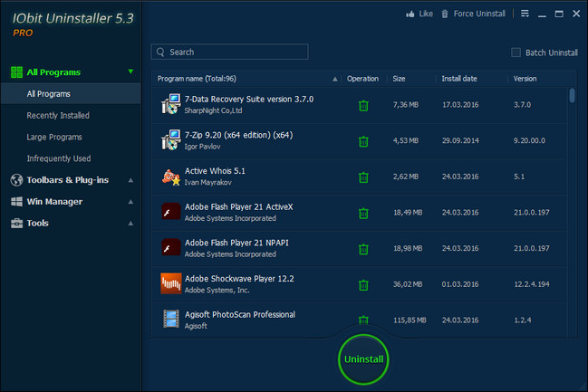Click the green All Programs grid icon
This screenshot has height=392, width=588.
pyautogui.click(x=16, y=72)
